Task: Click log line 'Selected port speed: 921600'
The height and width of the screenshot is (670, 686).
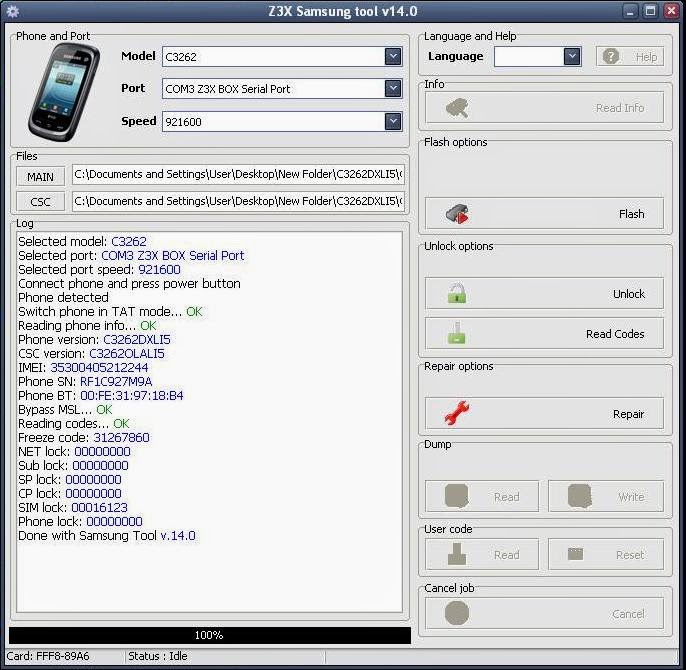Action: coord(99,269)
